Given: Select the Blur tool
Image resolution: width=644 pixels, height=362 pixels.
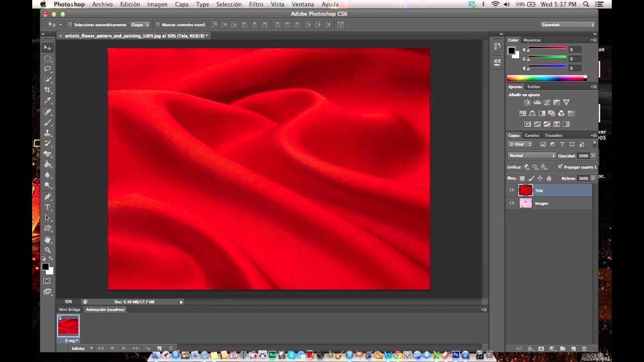Looking at the screenshot, I should pos(48,175).
